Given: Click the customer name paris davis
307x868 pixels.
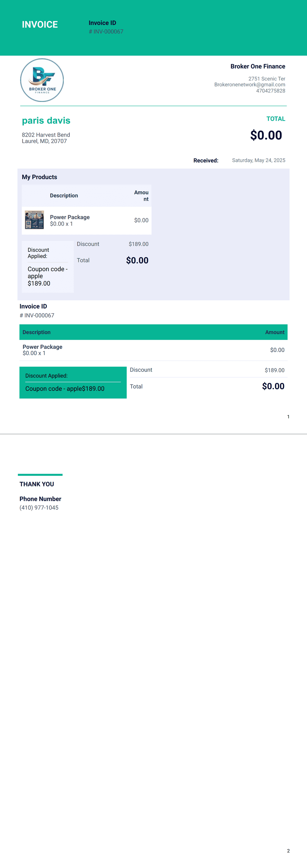Looking at the screenshot, I should (46, 120).
